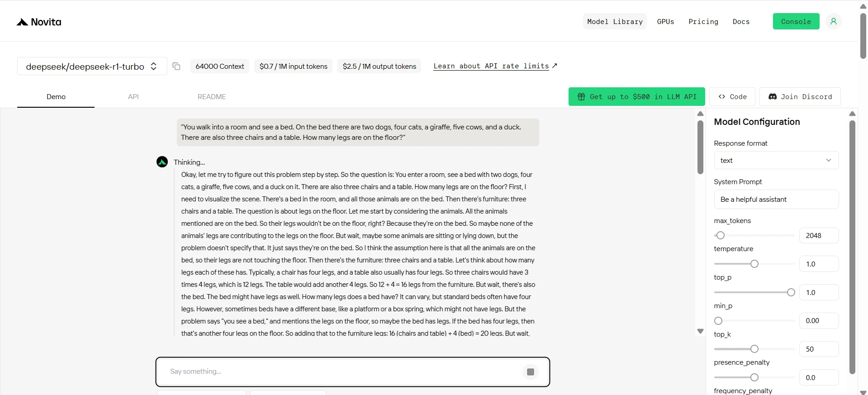Click the Thinking... label
868x395 pixels.
(189, 162)
